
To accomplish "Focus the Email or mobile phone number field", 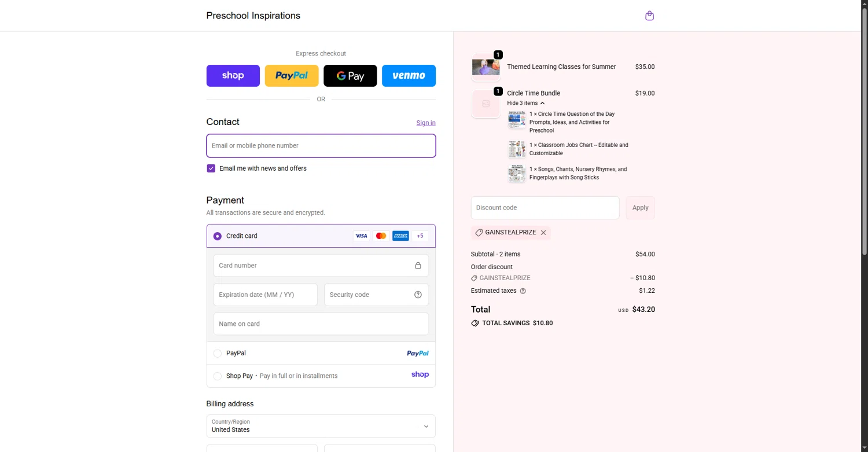I will pyautogui.click(x=321, y=146).
